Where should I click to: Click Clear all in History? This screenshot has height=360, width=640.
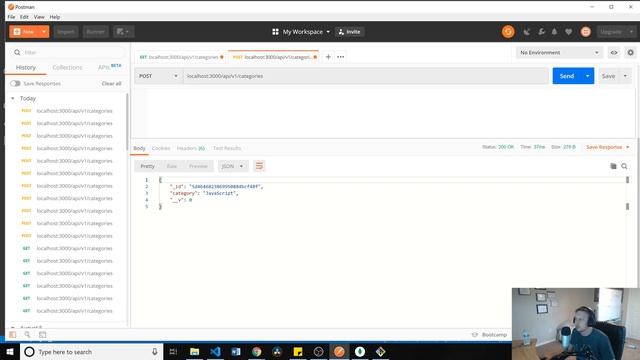coord(111,83)
